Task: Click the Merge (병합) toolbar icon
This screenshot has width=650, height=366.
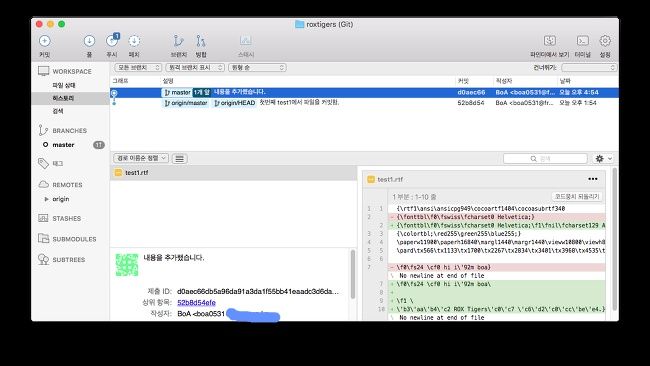Action: pyautogui.click(x=201, y=41)
